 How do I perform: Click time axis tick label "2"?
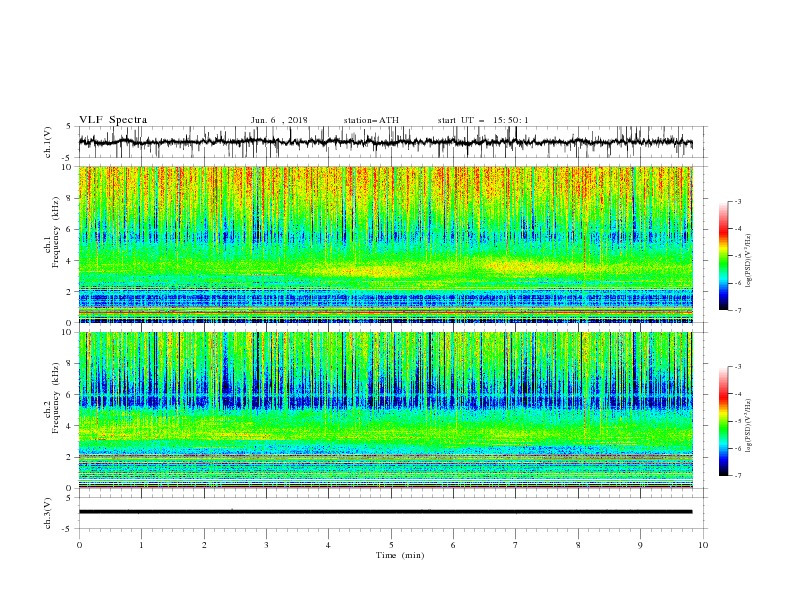204,545
